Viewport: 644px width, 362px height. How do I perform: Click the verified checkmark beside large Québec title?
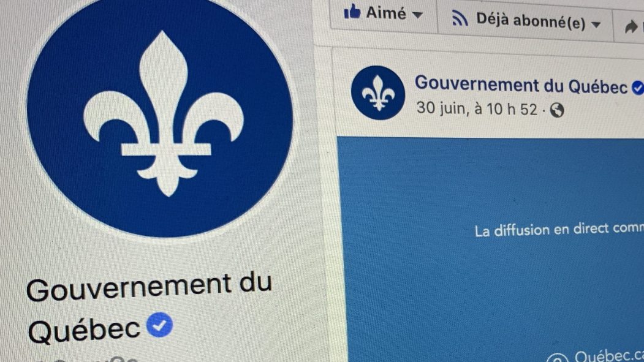(x=159, y=325)
